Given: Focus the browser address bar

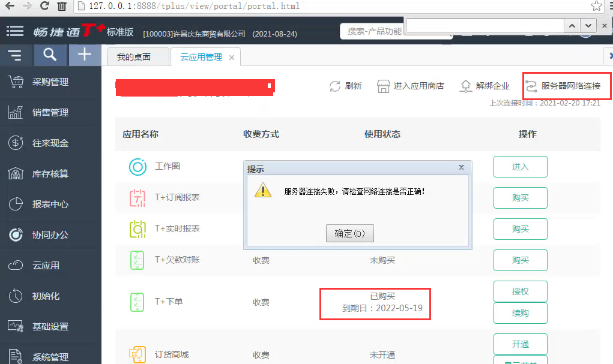Looking at the screenshot, I should click(332, 6).
